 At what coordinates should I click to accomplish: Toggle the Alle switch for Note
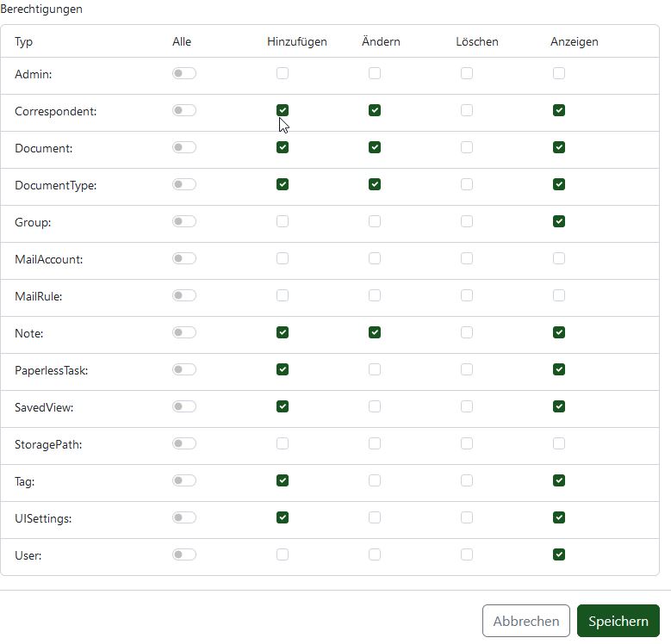(x=184, y=332)
